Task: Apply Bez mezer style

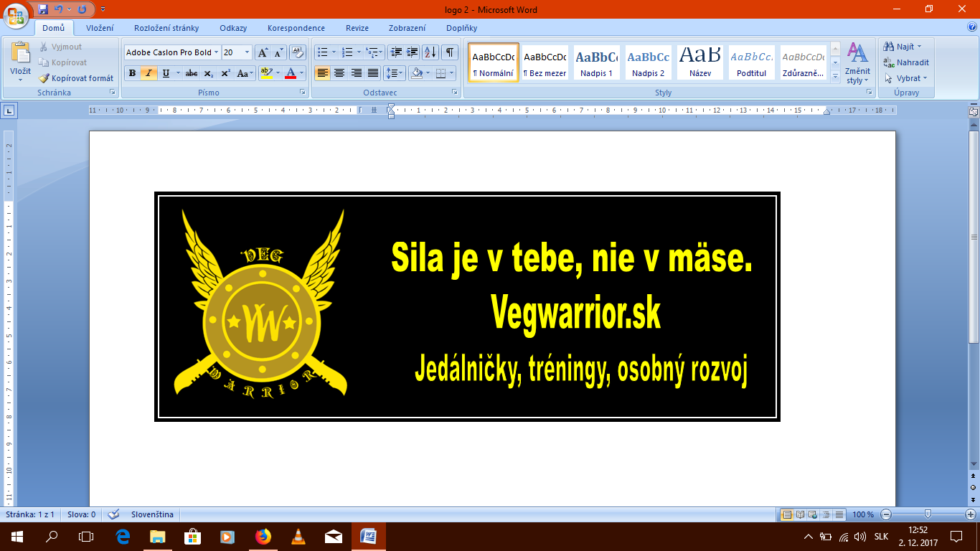Action: tap(545, 62)
